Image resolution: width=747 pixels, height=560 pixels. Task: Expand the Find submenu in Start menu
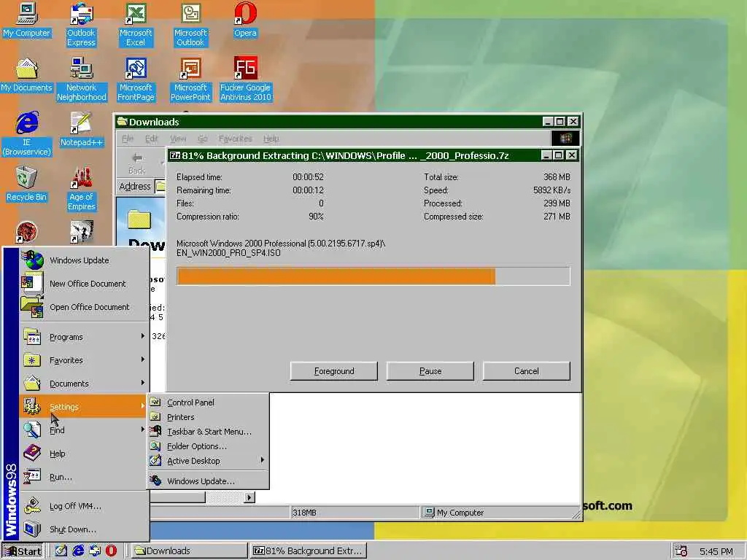[x=85, y=430]
